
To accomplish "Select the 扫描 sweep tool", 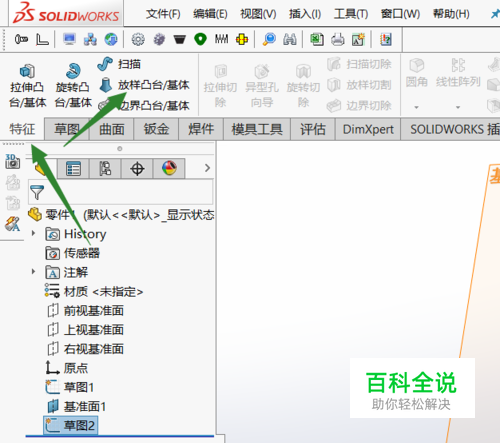I will (119, 64).
